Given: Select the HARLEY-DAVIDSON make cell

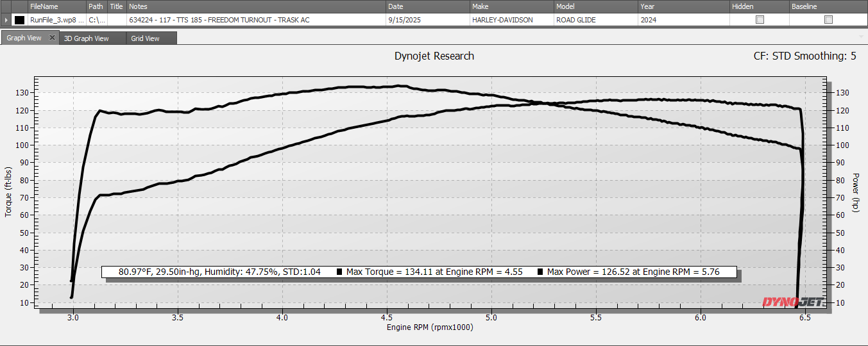Looking at the screenshot, I should tap(511, 20).
